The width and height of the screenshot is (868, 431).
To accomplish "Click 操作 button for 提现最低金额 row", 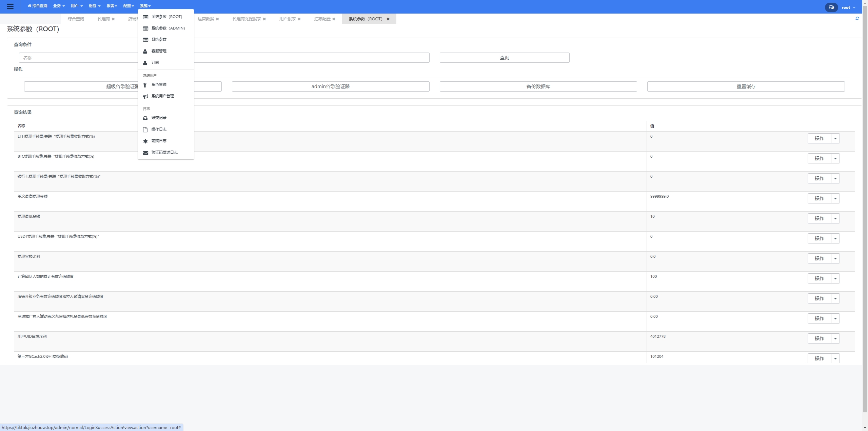I will (x=819, y=218).
